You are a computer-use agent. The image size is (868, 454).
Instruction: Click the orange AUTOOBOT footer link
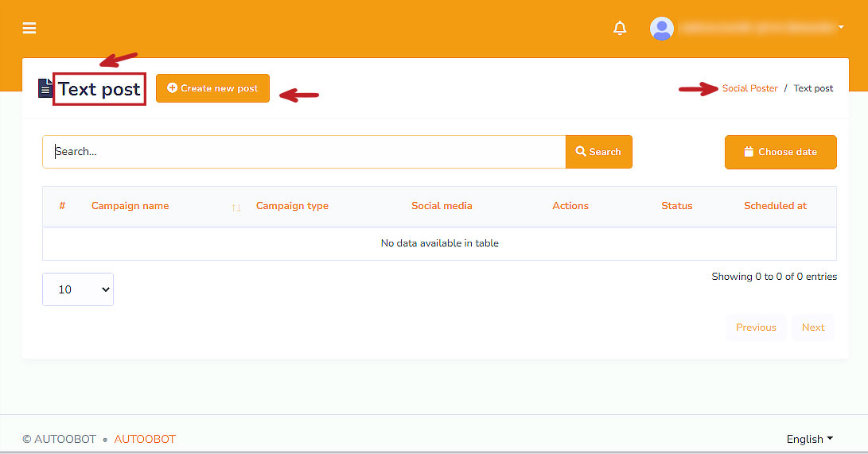pyautogui.click(x=145, y=439)
